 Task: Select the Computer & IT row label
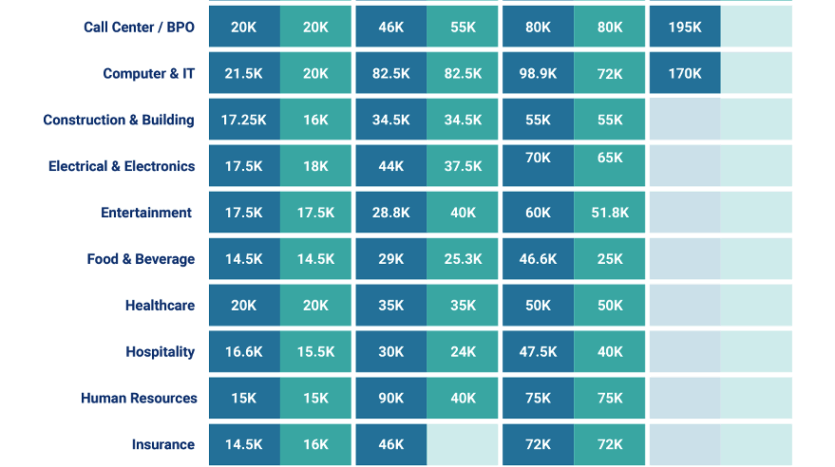click(148, 74)
